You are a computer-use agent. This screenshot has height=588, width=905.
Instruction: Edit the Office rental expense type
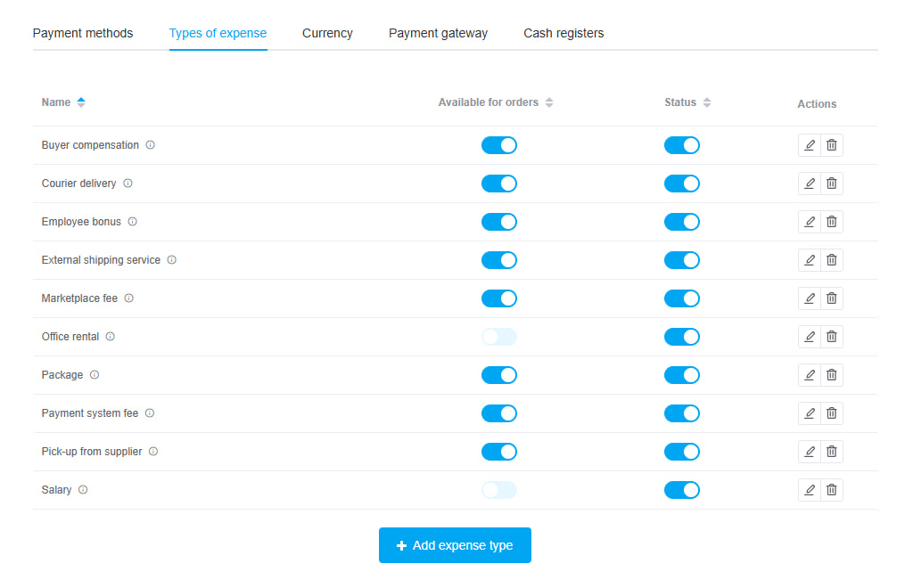pyautogui.click(x=810, y=337)
